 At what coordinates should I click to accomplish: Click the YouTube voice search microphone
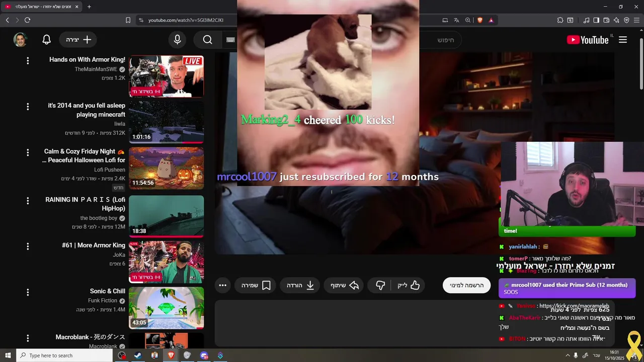(x=177, y=40)
